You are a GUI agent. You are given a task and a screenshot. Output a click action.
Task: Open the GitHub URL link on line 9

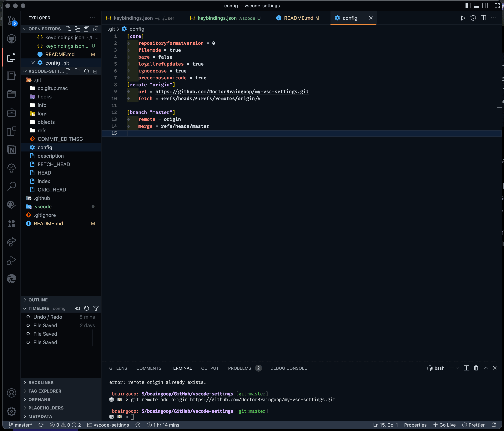[x=232, y=92]
